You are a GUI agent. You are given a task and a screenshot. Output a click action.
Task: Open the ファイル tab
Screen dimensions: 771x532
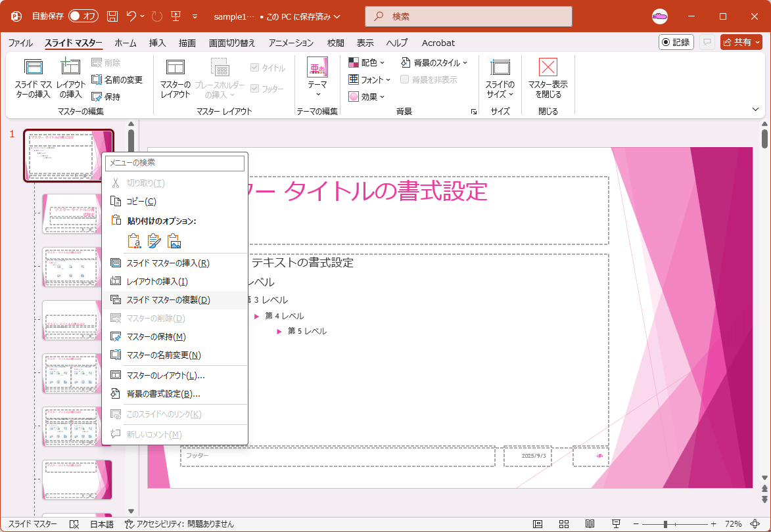(20, 43)
